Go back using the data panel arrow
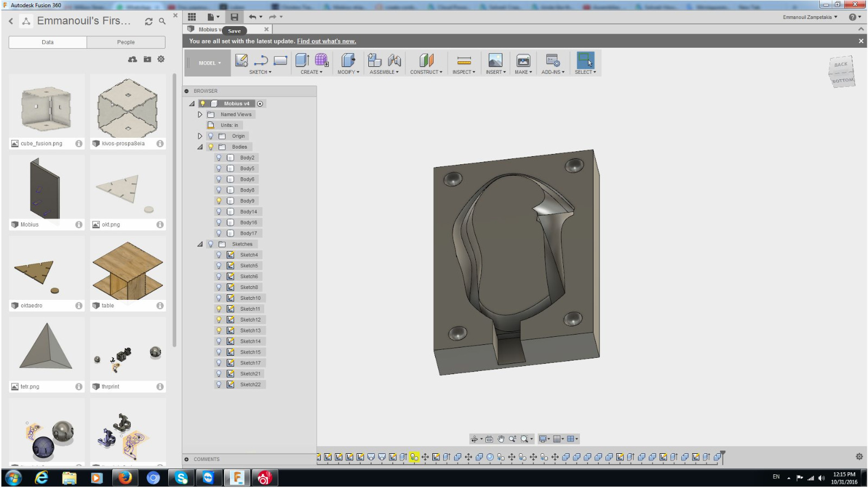The image size is (868, 488). click(11, 21)
